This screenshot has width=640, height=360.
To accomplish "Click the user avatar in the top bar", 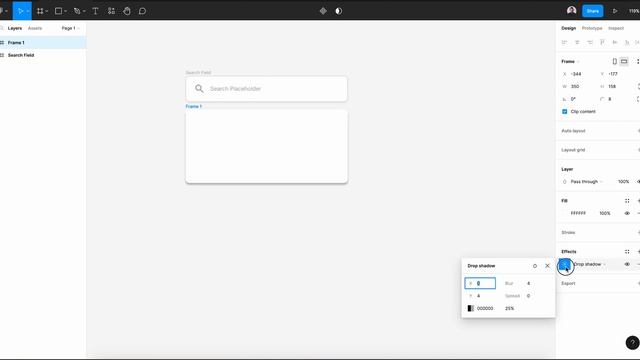I will pyautogui.click(x=571, y=11).
